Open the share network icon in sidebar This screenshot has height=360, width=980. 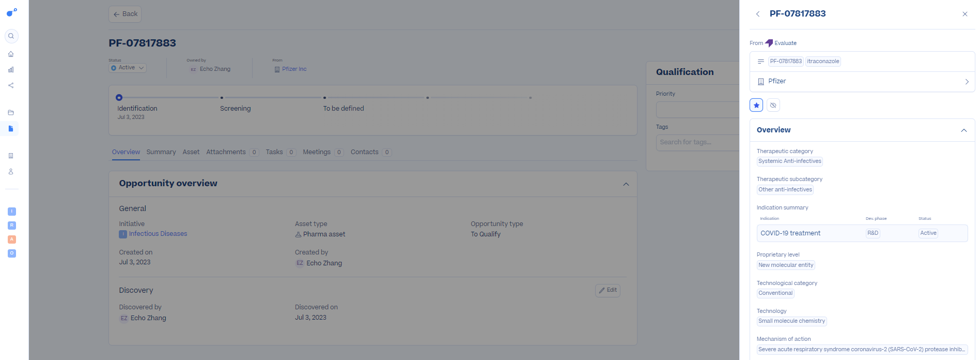point(11,85)
